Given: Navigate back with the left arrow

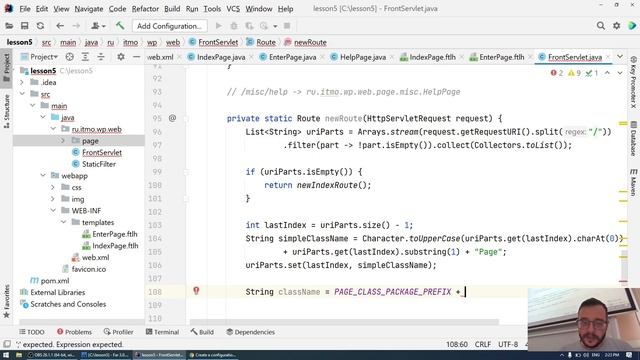Looking at the screenshot, I should tap(60, 26).
